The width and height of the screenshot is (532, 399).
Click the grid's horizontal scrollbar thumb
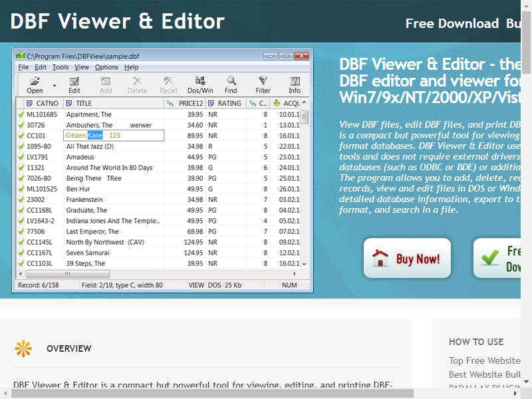(x=68, y=274)
